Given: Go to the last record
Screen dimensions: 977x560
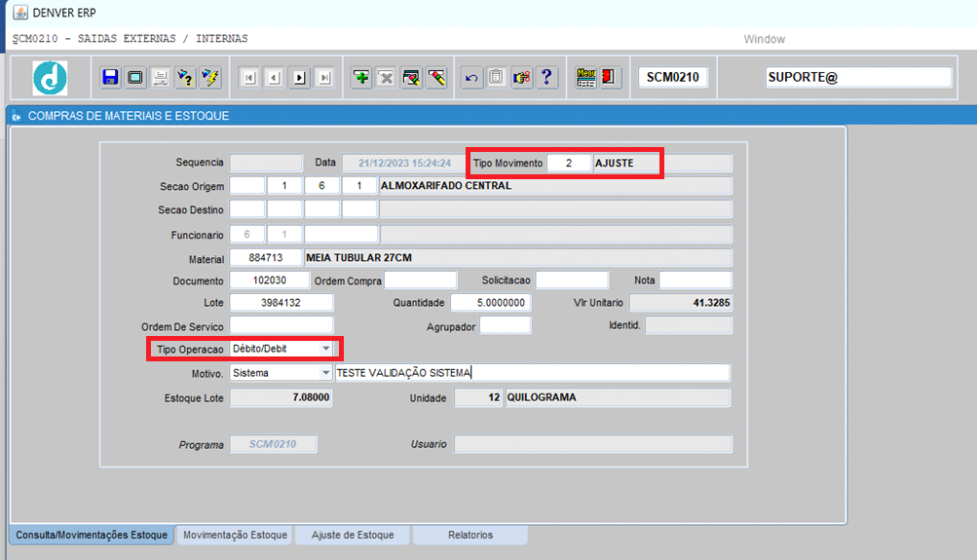Looking at the screenshot, I should tap(324, 77).
